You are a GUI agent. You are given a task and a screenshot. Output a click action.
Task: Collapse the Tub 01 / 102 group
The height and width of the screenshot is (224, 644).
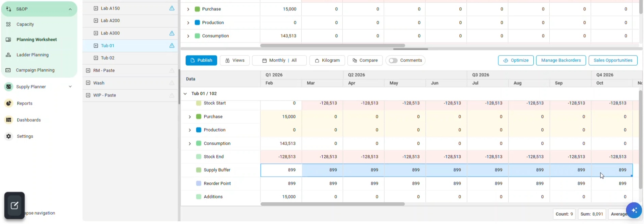coord(185,94)
